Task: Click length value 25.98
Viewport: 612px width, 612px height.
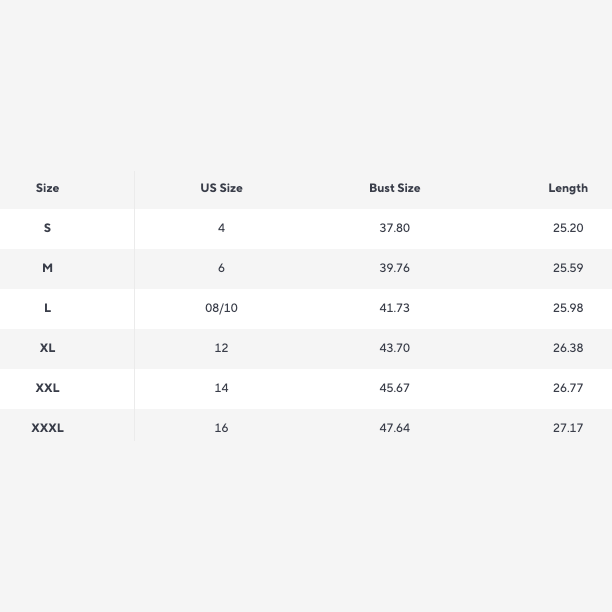Action: click(568, 308)
